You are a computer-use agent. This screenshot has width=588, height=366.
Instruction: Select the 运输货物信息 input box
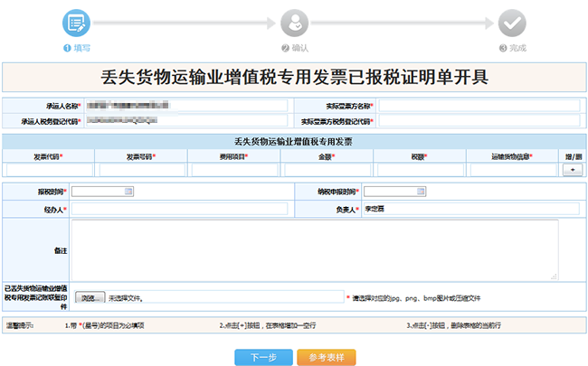pos(512,170)
